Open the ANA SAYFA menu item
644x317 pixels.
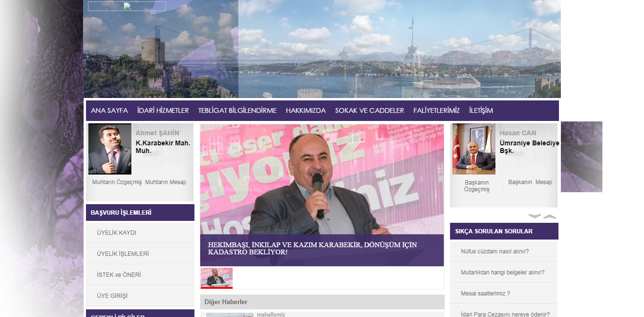[x=109, y=110]
